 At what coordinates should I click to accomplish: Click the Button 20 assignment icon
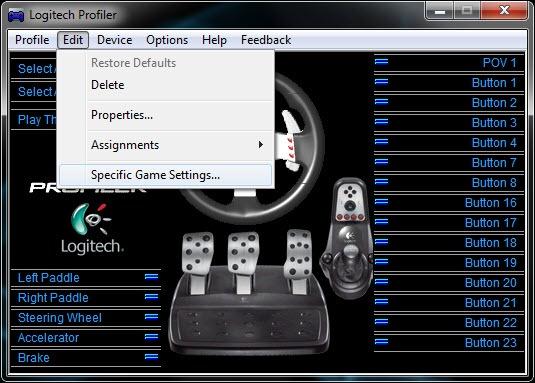(x=381, y=282)
